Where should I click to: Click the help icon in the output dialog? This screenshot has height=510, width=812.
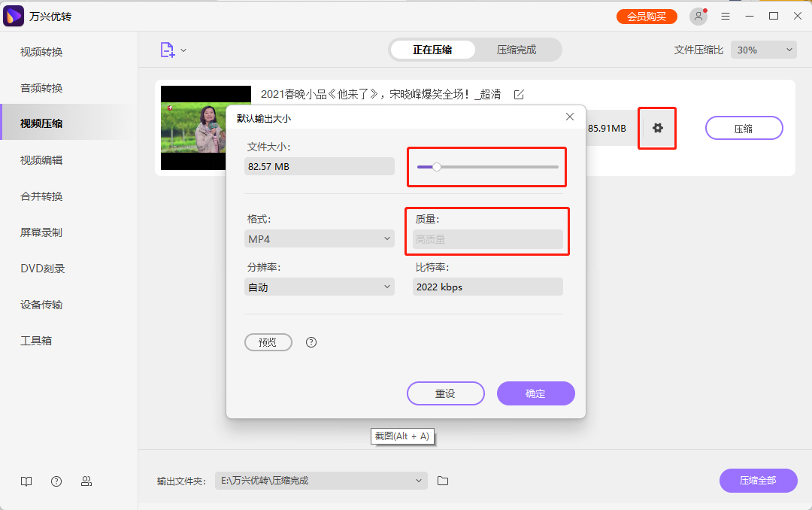click(x=311, y=342)
